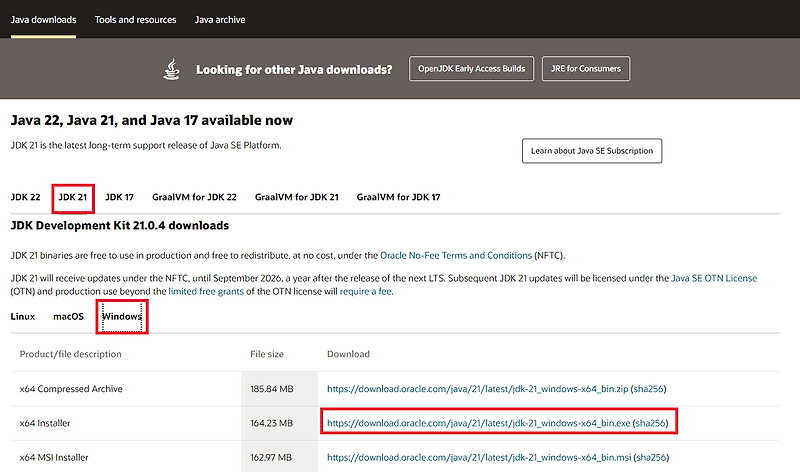Click the File size column header
Image resolution: width=800 pixels, height=472 pixels.
pos(267,354)
